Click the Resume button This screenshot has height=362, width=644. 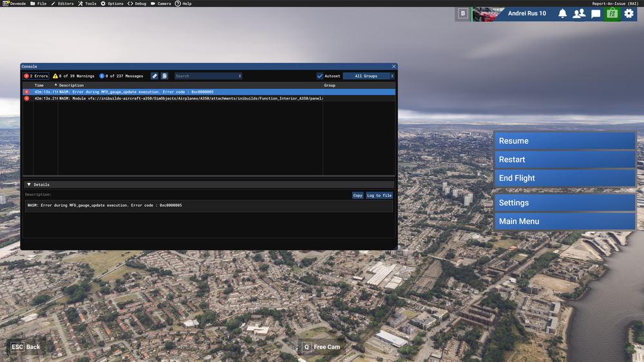[565, 141]
